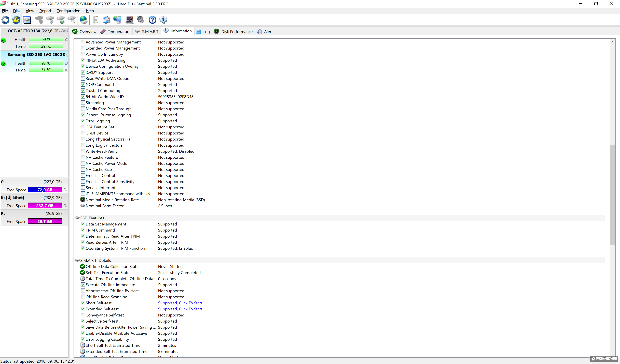Click the disk with green checkmark toolbar icon

(61, 20)
